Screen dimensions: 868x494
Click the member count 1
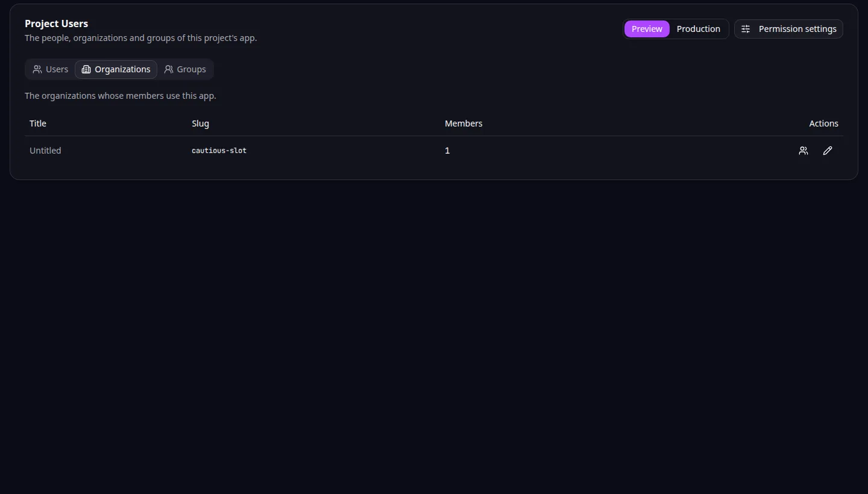447,151
